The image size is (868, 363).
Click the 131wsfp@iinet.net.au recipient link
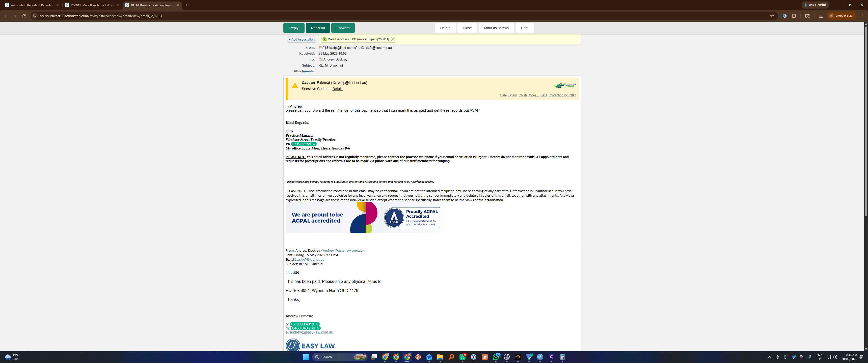click(x=307, y=260)
